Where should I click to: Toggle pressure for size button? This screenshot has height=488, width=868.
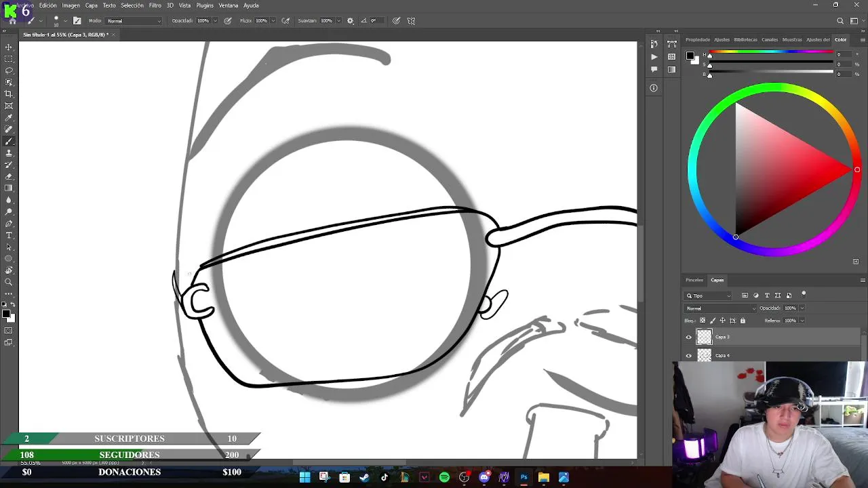click(396, 20)
